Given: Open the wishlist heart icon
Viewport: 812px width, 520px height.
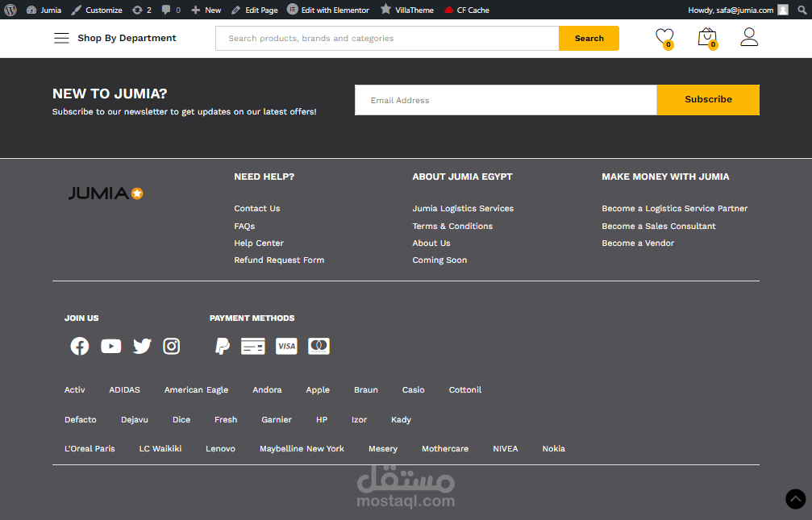Looking at the screenshot, I should [664, 38].
